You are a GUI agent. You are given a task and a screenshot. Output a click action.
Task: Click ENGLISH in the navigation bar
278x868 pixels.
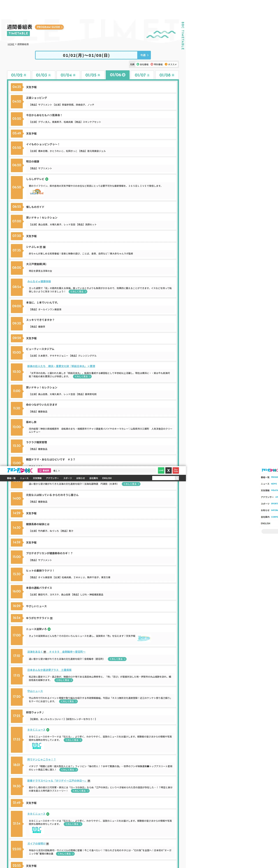(x=107, y=478)
